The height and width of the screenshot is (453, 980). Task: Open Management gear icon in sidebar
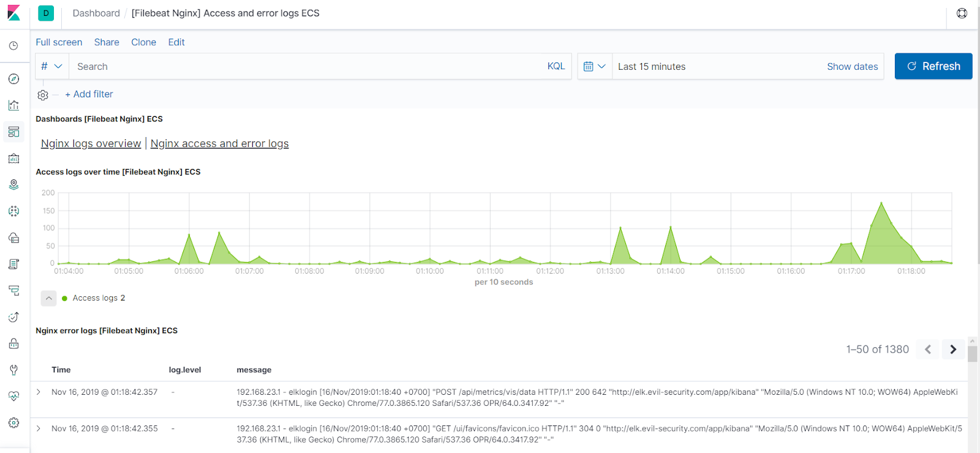(13, 423)
